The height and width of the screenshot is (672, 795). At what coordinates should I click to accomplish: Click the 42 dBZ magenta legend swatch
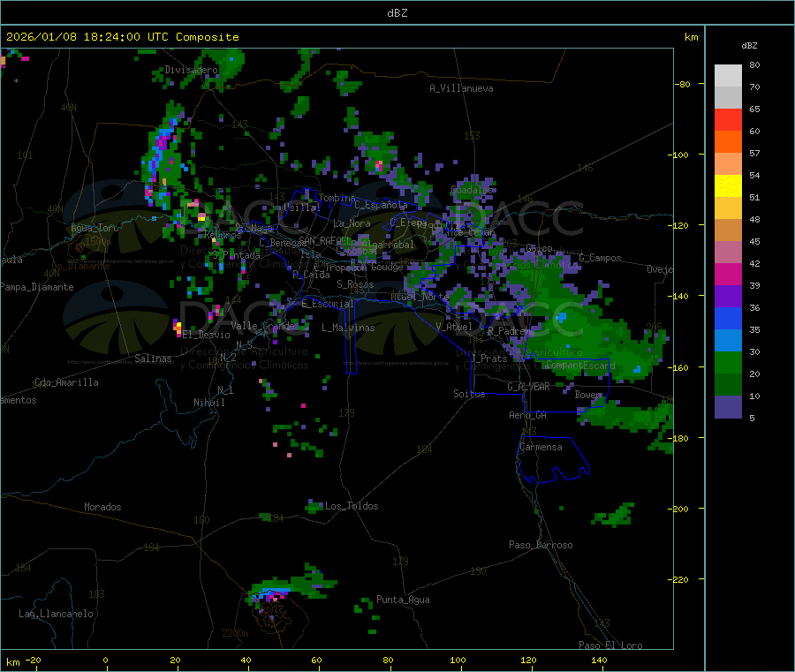pyautogui.click(x=728, y=274)
